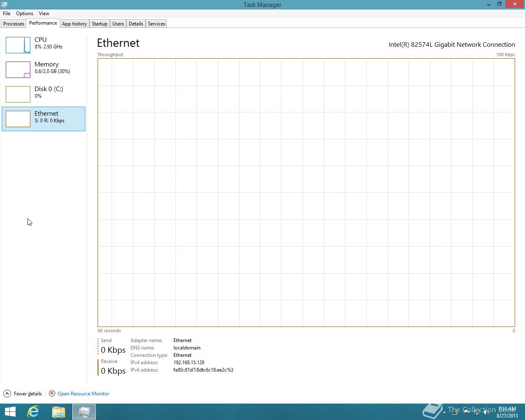This screenshot has height=420, width=525.
Task: Show hidden tray icons arrow
Action: 444,413
